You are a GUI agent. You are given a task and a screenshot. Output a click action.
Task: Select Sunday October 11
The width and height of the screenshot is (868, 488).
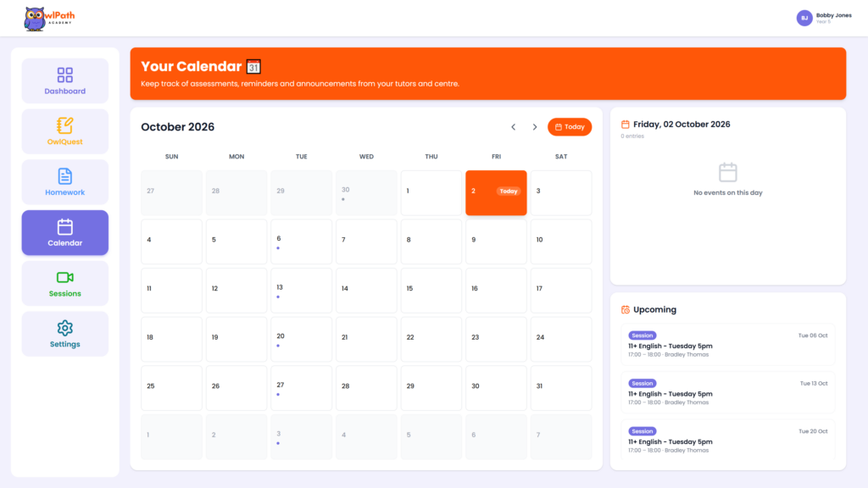click(x=171, y=291)
